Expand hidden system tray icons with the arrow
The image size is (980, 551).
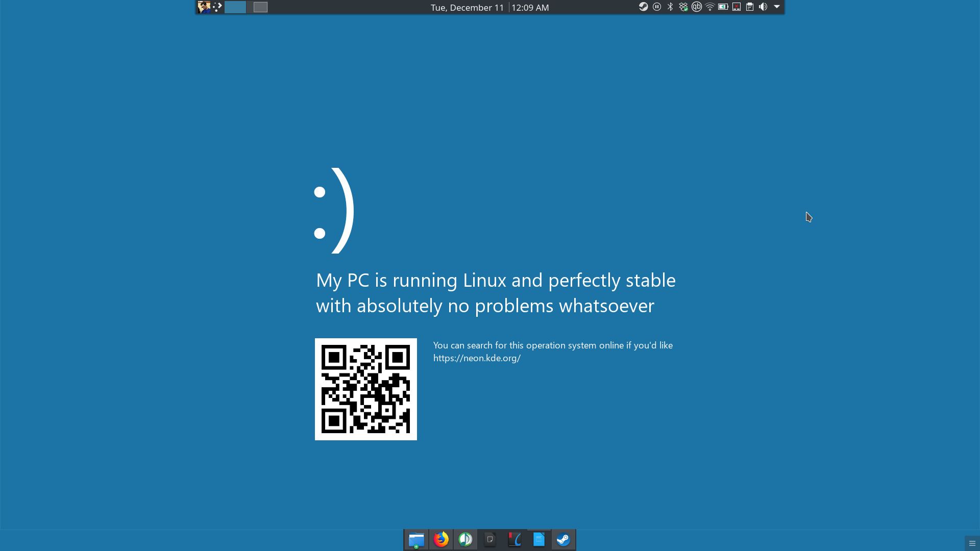click(776, 7)
